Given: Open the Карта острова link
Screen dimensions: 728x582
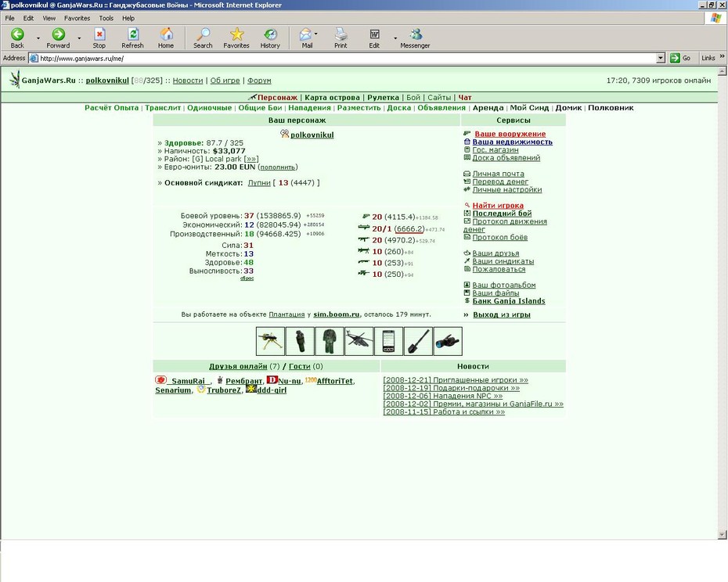Looking at the screenshot, I should [x=332, y=98].
